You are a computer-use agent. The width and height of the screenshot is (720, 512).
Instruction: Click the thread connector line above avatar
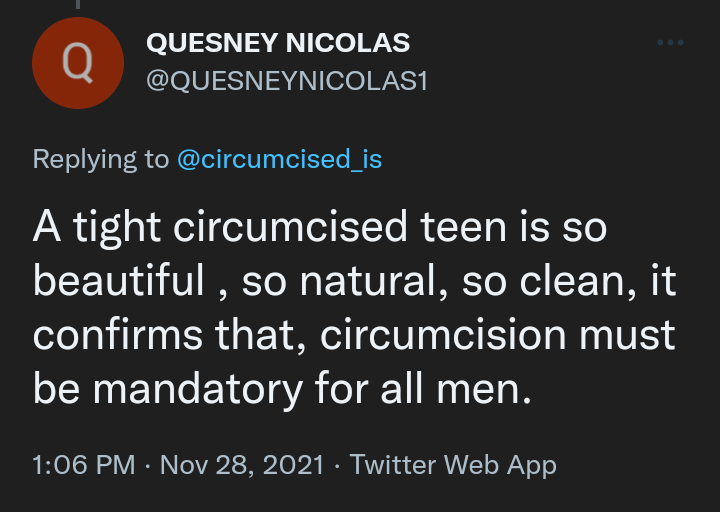[77, 5]
